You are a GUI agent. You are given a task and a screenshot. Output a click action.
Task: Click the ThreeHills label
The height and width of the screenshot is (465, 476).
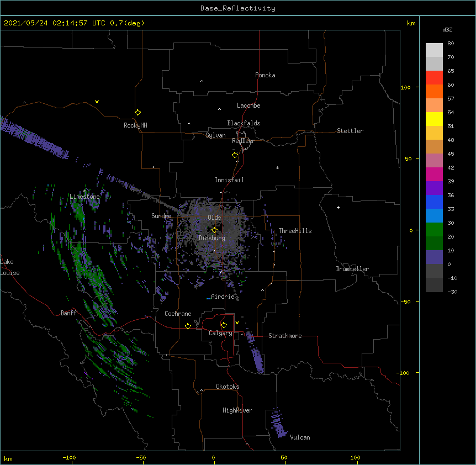(295, 231)
